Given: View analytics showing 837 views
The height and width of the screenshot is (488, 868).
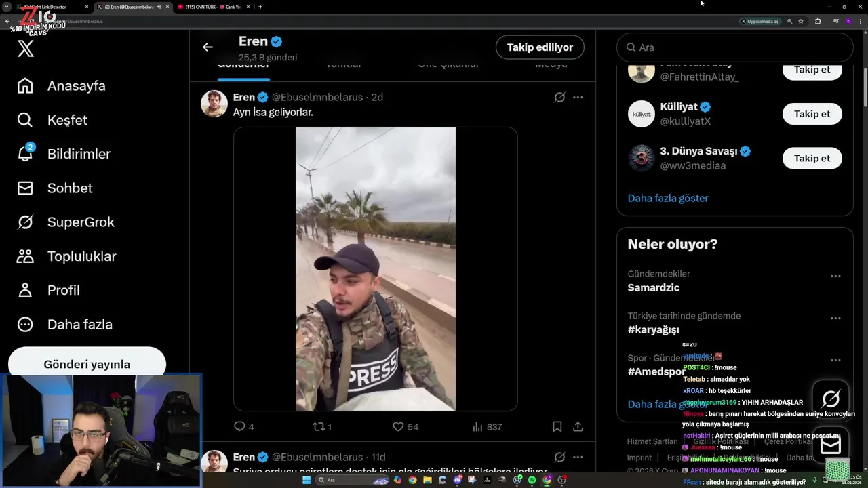Looking at the screenshot, I should point(486,427).
